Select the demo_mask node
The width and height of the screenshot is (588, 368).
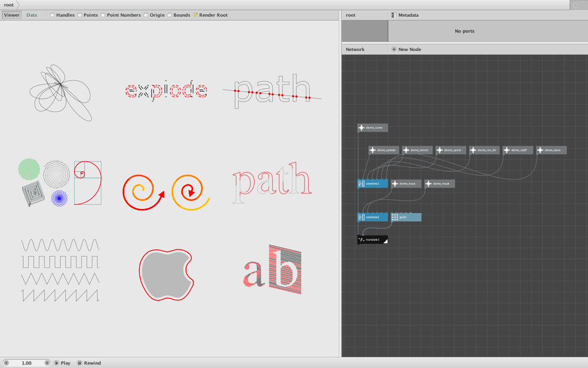[439, 184]
